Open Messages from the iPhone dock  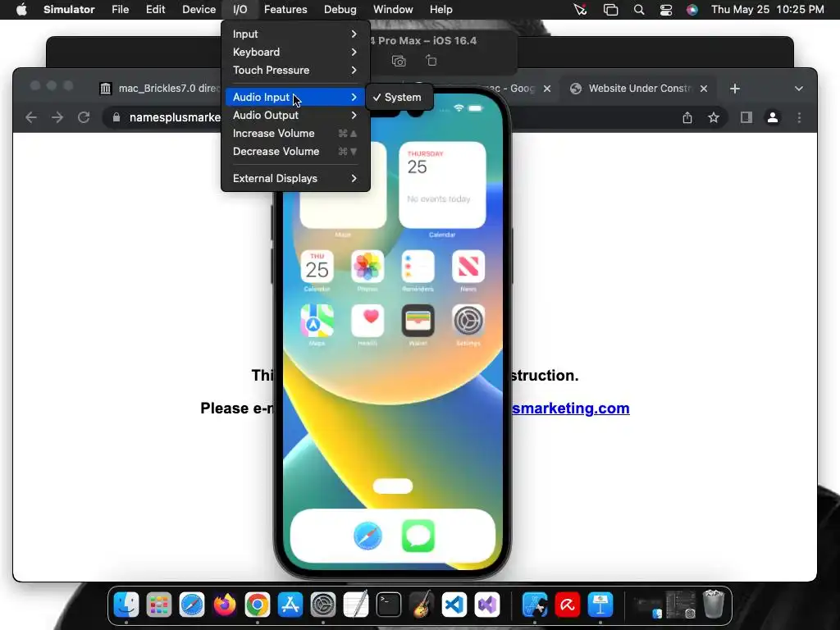click(x=418, y=536)
